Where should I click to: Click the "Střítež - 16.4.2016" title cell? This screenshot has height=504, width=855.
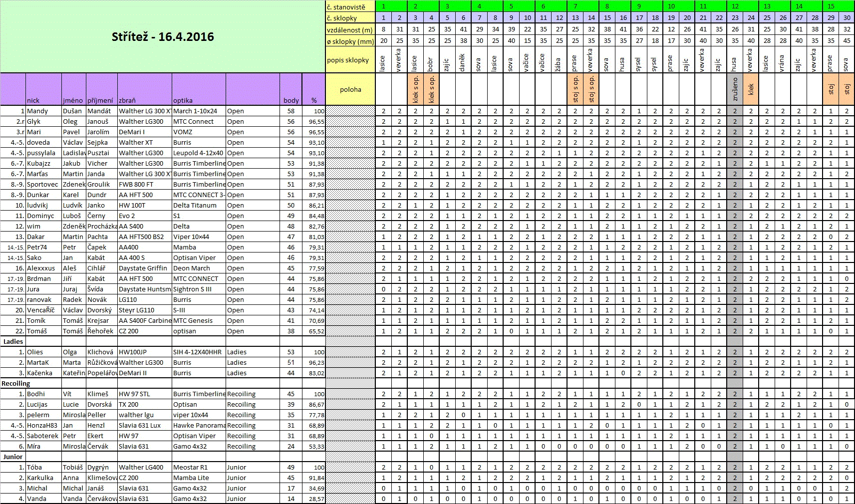[x=163, y=37]
